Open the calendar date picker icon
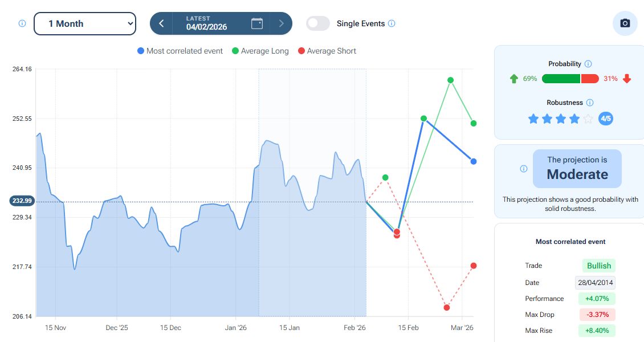This screenshot has height=342, width=644. pos(257,23)
